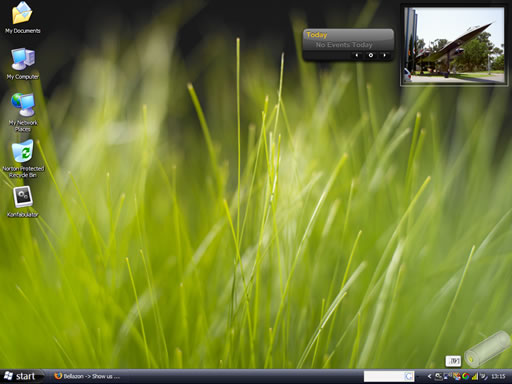Click the airplane photo widget
The image size is (512, 384).
click(454, 45)
